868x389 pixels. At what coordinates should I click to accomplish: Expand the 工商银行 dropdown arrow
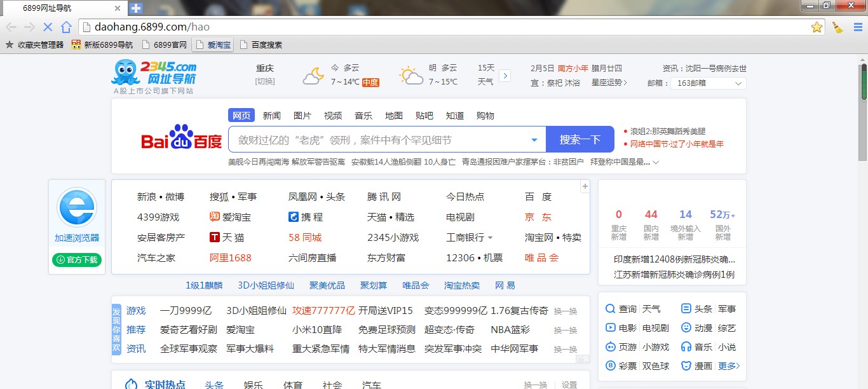click(490, 238)
